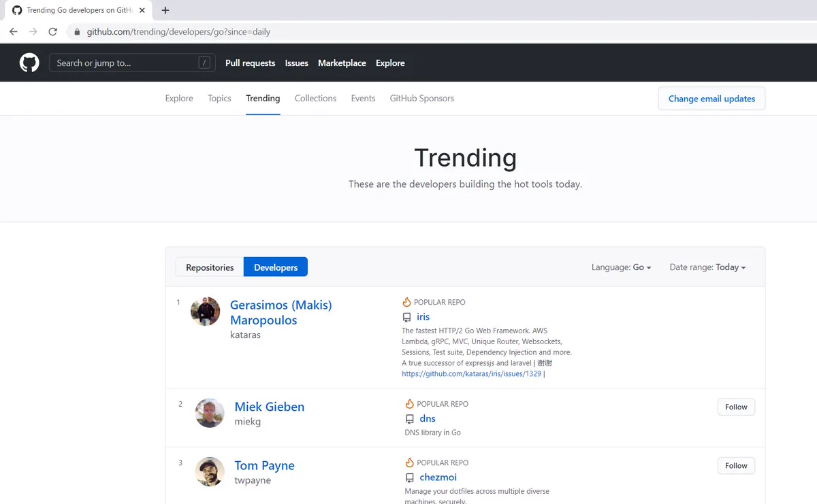817x504 pixels.
Task: Switch to the Topics tab
Action: point(219,99)
